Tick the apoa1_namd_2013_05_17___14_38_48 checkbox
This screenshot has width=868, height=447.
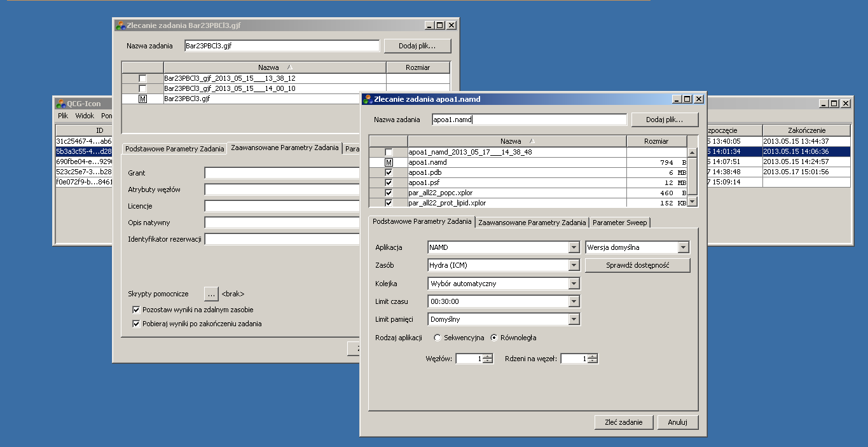click(x=389, y=153)
